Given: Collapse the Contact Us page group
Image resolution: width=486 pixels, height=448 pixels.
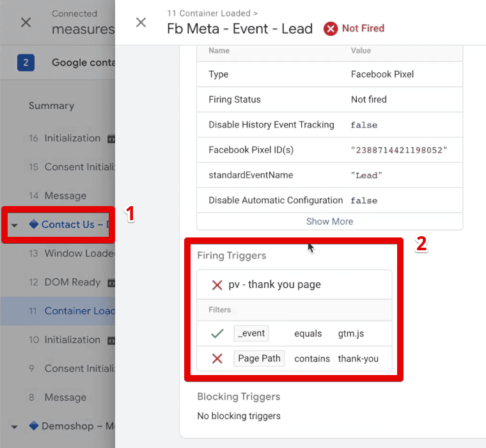Looking at the screenshot, I should [14, 225].
